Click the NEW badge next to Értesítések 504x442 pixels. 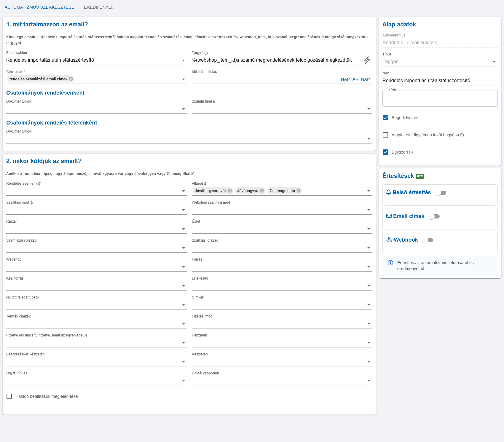[x=420, y=176]
